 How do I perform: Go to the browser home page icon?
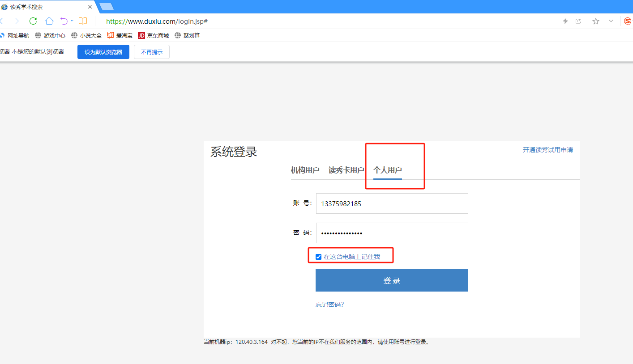click(x=49, y=21)
